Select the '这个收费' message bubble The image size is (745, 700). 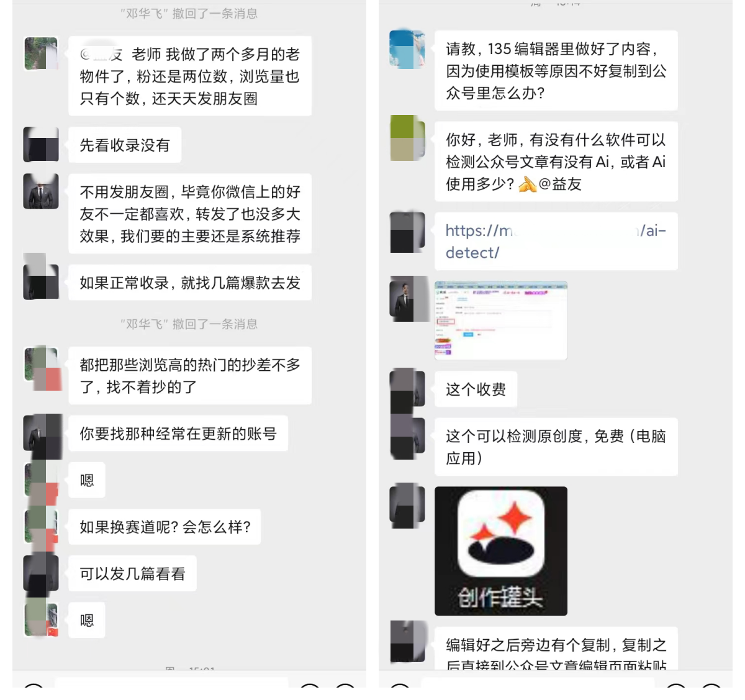point(476,389)
